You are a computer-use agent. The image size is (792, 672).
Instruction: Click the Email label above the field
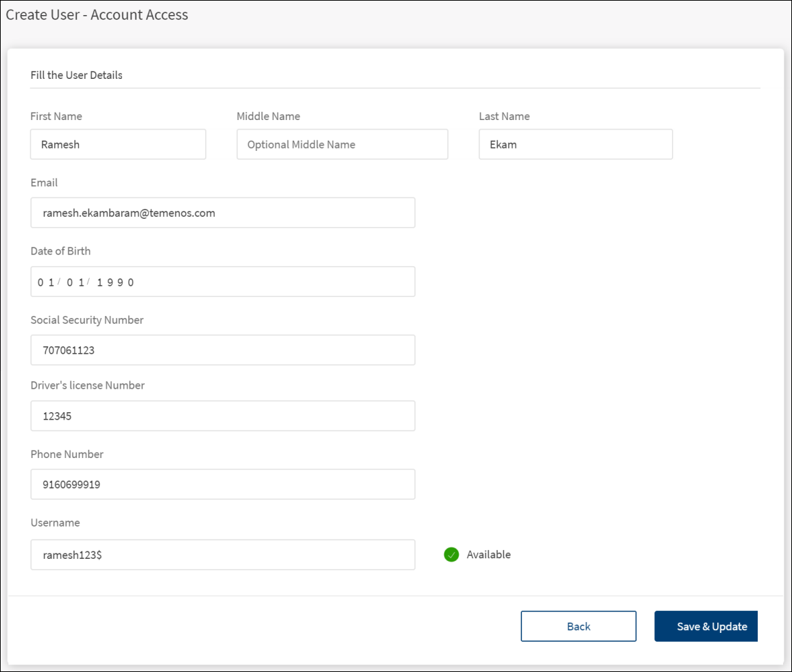click(44, 183)
